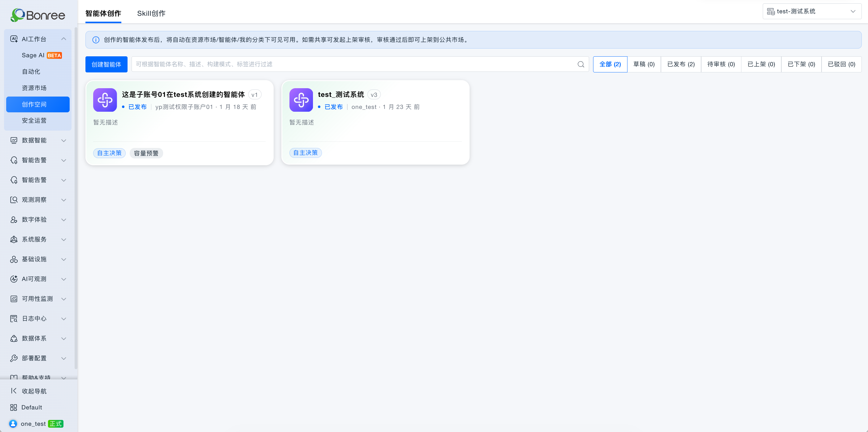The height and width of the screenshot is (432, 868).
Task: Switch to the 智能体创作 tab
Action: 103,14
